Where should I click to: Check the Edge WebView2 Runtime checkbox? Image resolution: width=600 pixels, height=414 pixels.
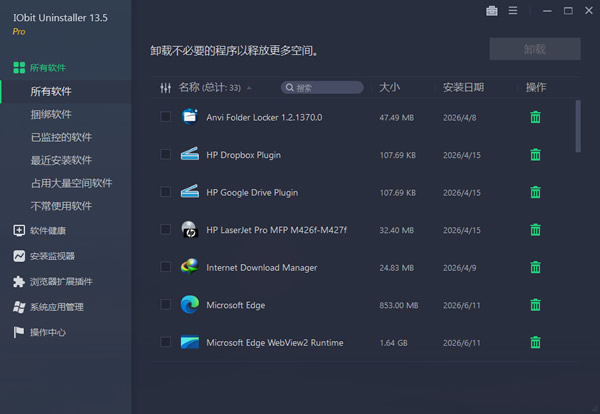click(165, 342)
